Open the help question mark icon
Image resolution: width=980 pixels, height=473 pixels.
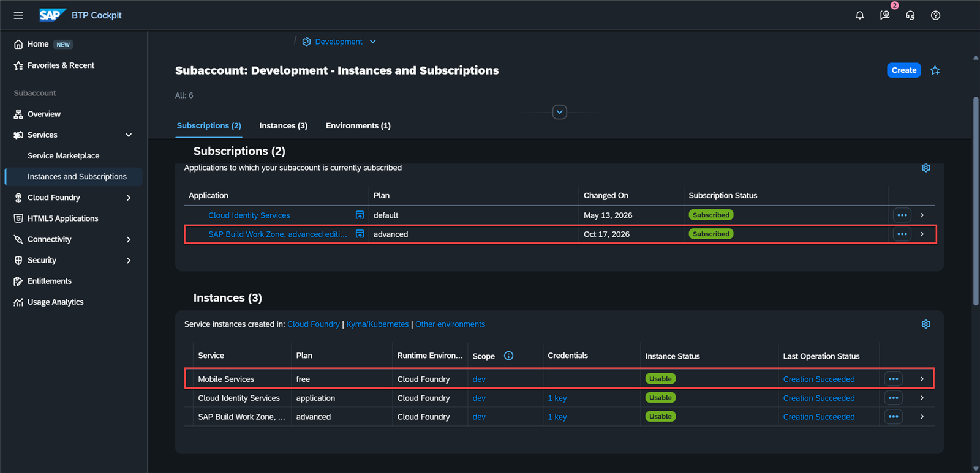point(935,15)
